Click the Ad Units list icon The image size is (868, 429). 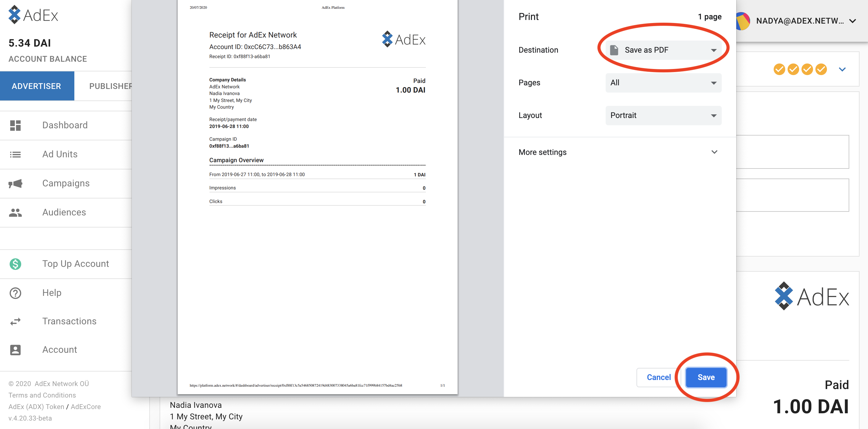[15, 155]
